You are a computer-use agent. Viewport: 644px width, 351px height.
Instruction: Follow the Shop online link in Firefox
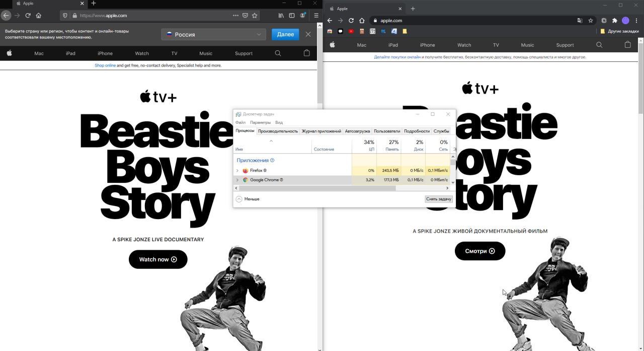click(105, 65)
